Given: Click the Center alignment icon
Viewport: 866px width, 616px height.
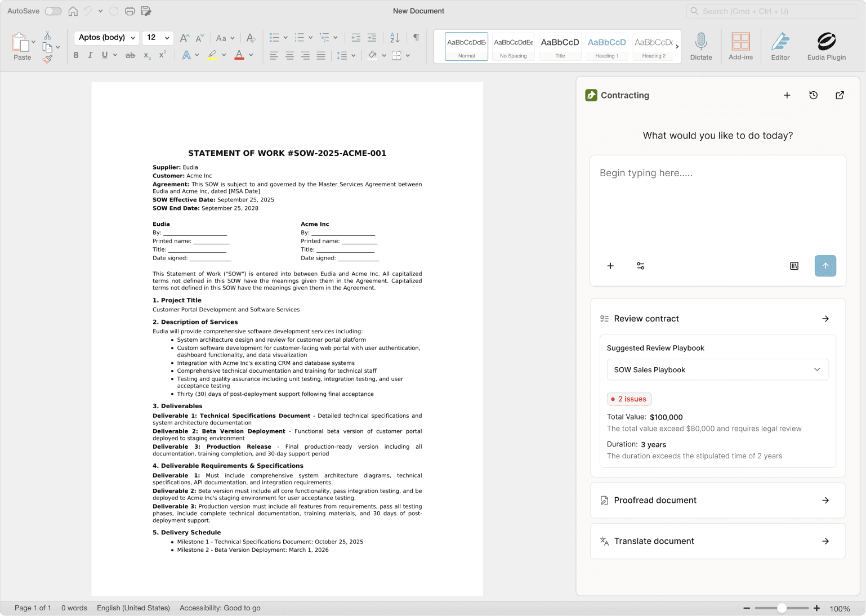Looking at the screenshot, I should click(289, 55).
